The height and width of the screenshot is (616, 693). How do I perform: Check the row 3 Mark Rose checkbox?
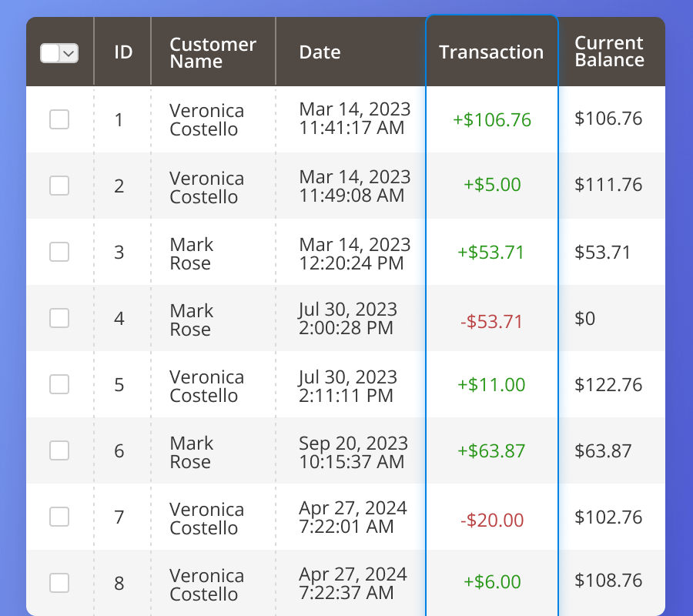59,252
